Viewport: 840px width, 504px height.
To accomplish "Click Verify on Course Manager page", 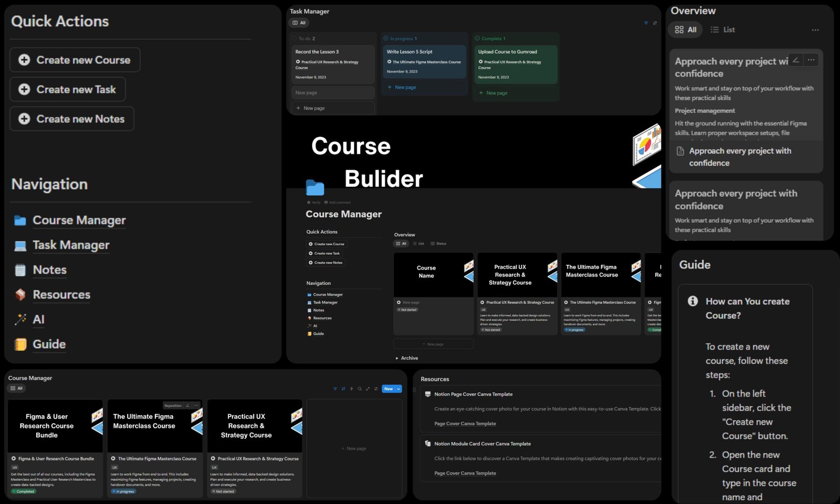I will coord(314,203).
